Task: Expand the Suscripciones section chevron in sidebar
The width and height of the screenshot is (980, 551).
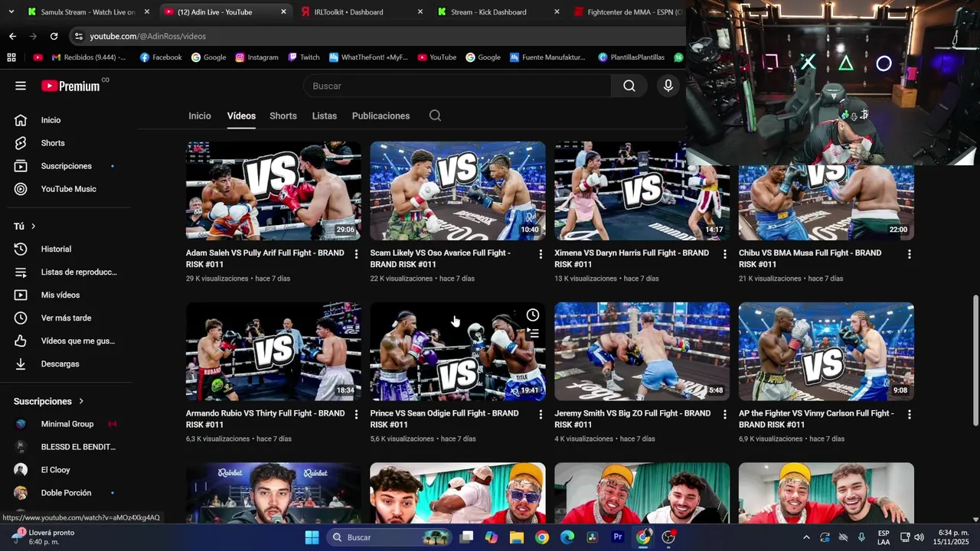Action: (x=81, y=401)
